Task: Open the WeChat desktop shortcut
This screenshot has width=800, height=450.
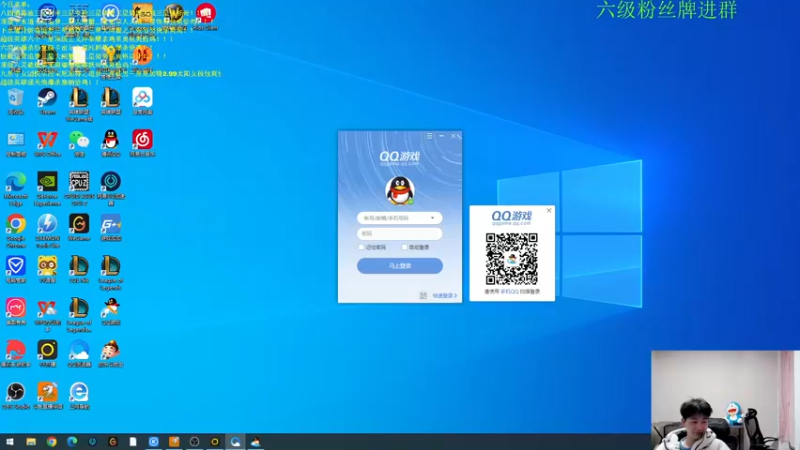Action: tap(79, 143)
